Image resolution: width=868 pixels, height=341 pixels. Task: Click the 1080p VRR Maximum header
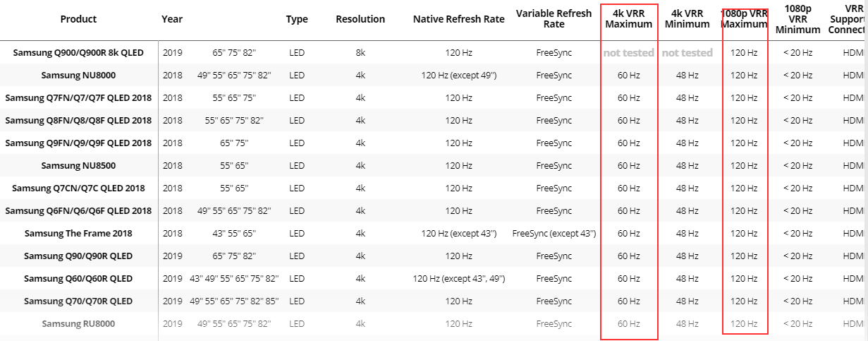pos(745,19)
